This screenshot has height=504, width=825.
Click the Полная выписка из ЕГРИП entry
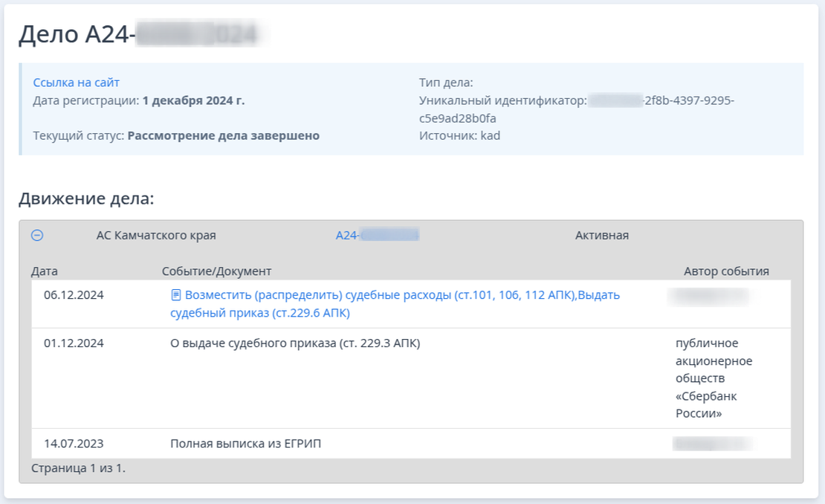click(x=245, y=444)
